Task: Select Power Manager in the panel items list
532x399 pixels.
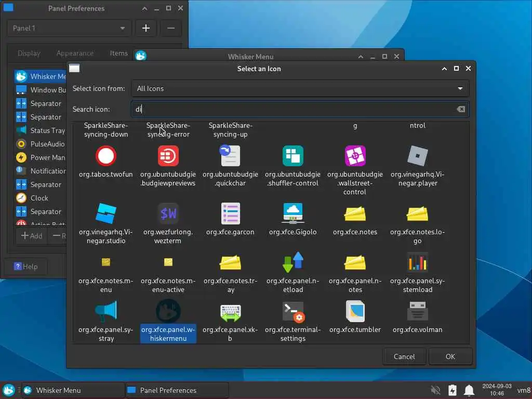Action: [41, 157]
